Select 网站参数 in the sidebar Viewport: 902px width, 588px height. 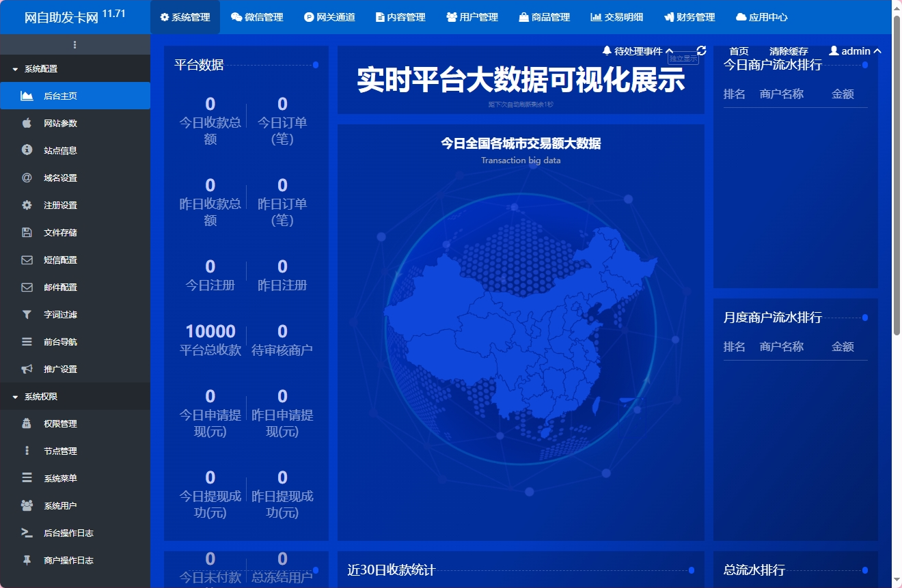click(x=75, y=123)
